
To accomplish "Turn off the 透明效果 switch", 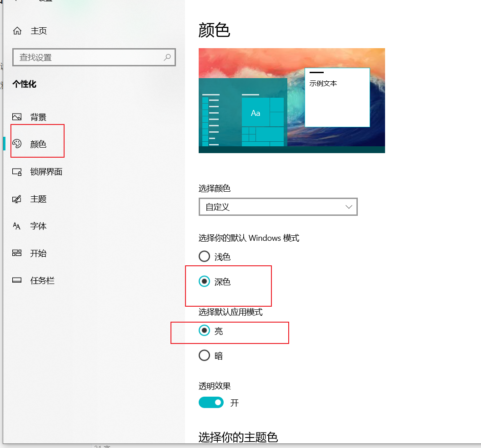I will [x=211, y=402].
